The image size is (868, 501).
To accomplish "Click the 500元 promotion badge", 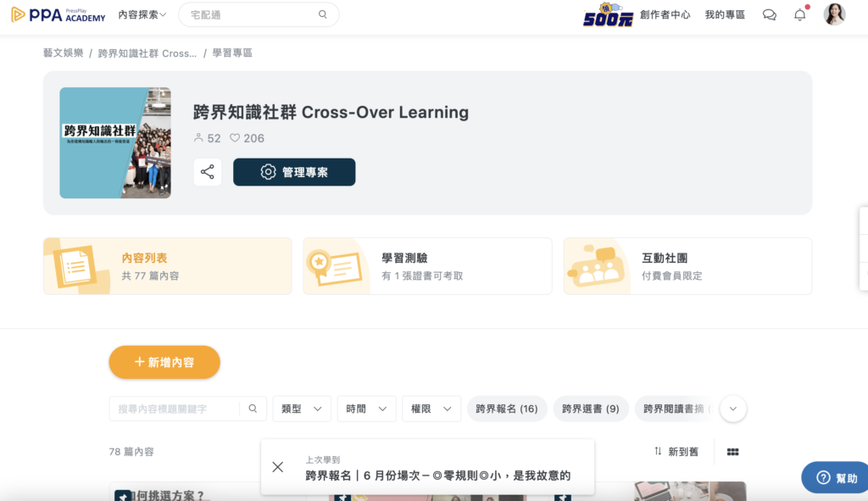I will point(608,16).
